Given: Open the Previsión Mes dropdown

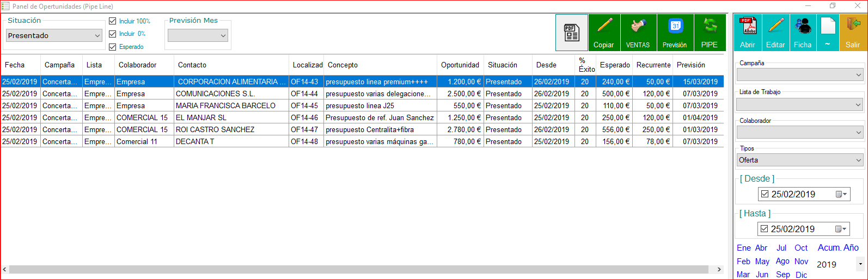Looking at the screenshot, I should pos(198,35).
